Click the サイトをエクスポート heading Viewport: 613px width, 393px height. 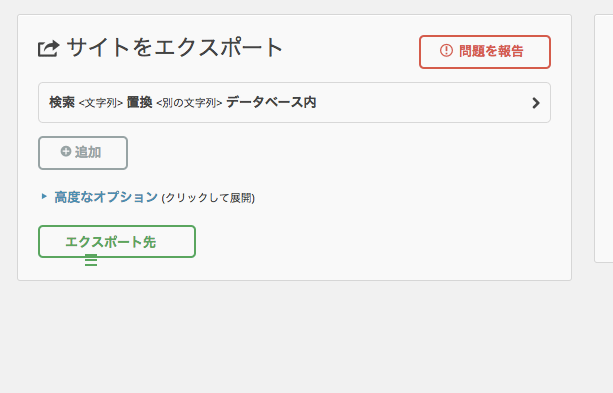[175, 48]
